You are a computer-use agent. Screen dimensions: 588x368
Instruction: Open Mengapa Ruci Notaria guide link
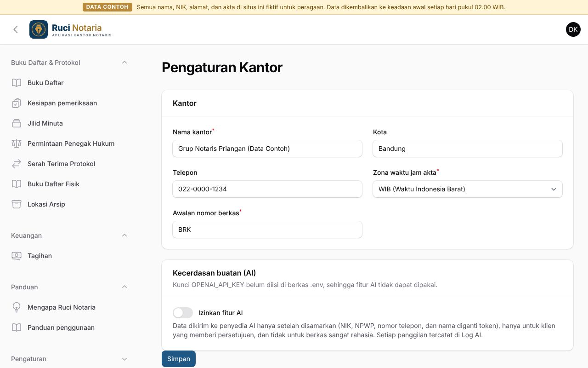[x=70, y=307]
